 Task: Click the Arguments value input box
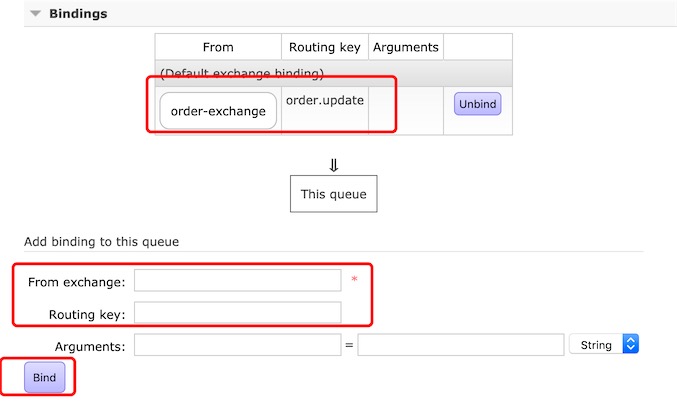pos(461,345)
